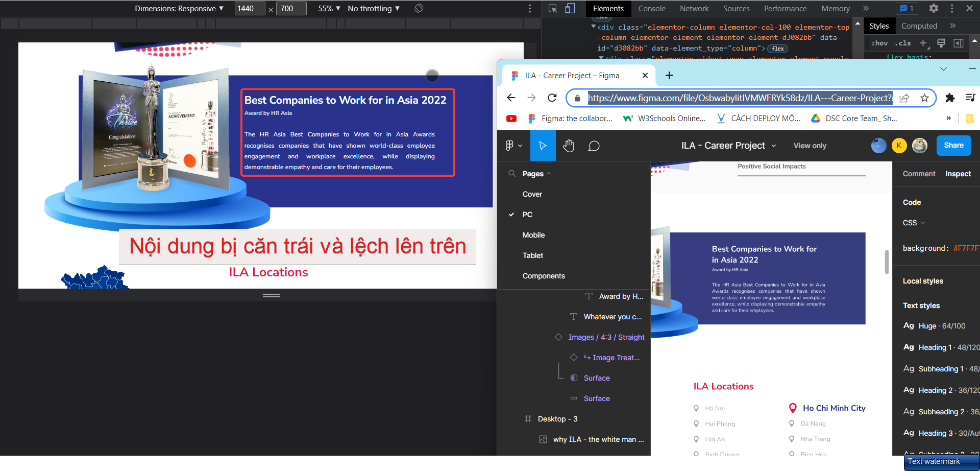The height and width of the screenshot is (471, 980).
Task: Add a new style rule in Styles pane
Action: pos(923,43)
